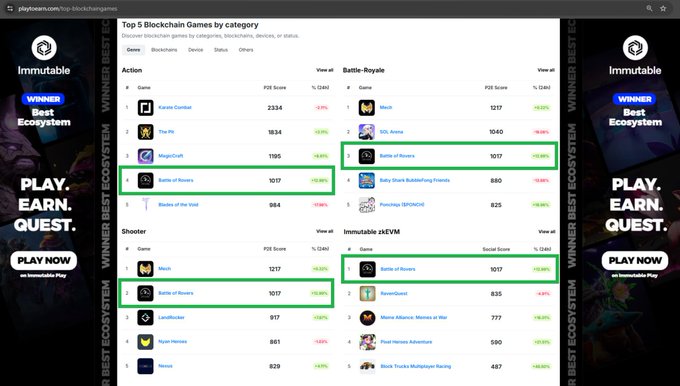Select the Genre tab
The width and height of the screenshot is (680, 386).
point(133,50)
